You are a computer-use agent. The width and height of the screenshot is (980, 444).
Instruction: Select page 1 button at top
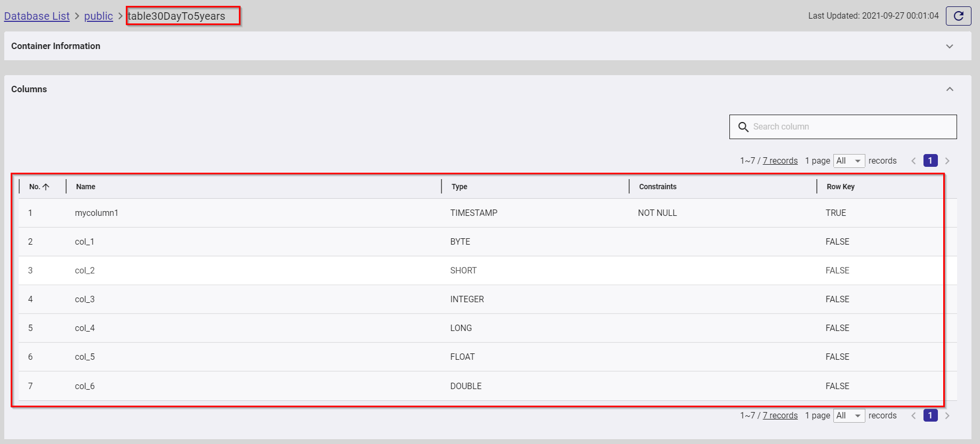(930, 161)
